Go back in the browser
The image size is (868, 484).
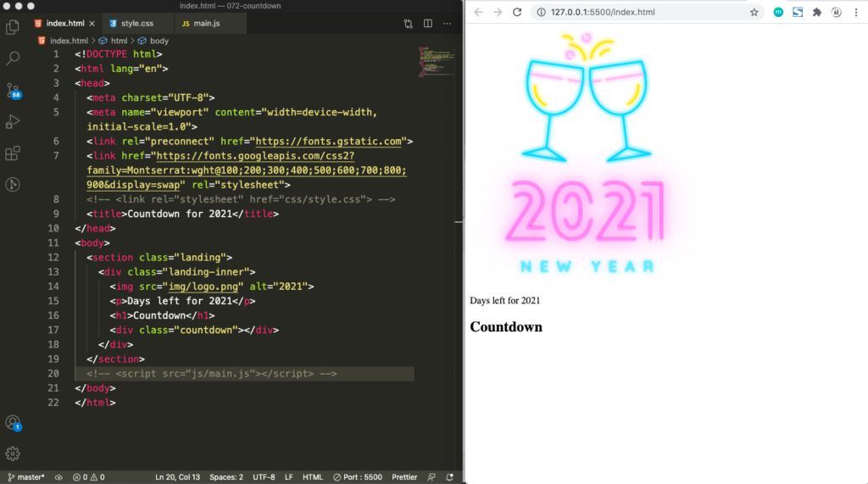pos(478,12)
